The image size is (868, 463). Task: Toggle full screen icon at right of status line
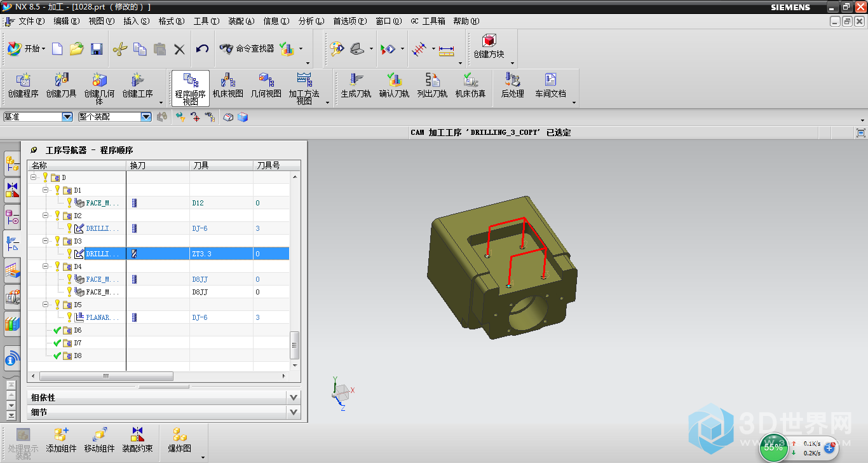(x=861, y=133)
